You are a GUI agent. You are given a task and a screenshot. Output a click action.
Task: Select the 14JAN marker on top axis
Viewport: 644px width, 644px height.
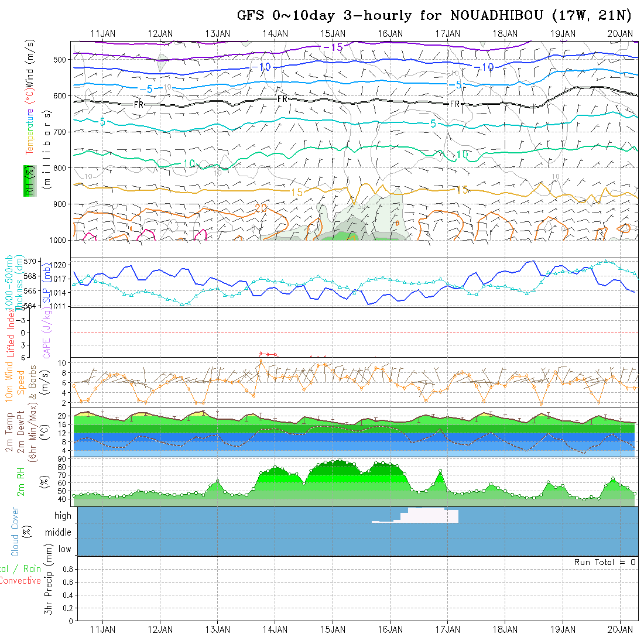coord(276,33)
